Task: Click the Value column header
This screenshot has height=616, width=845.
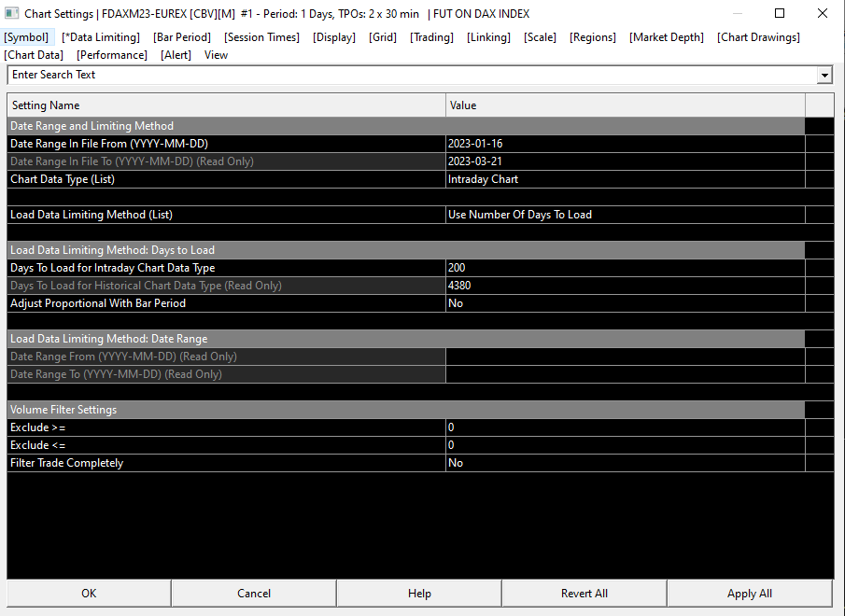Action: point(626,105)
